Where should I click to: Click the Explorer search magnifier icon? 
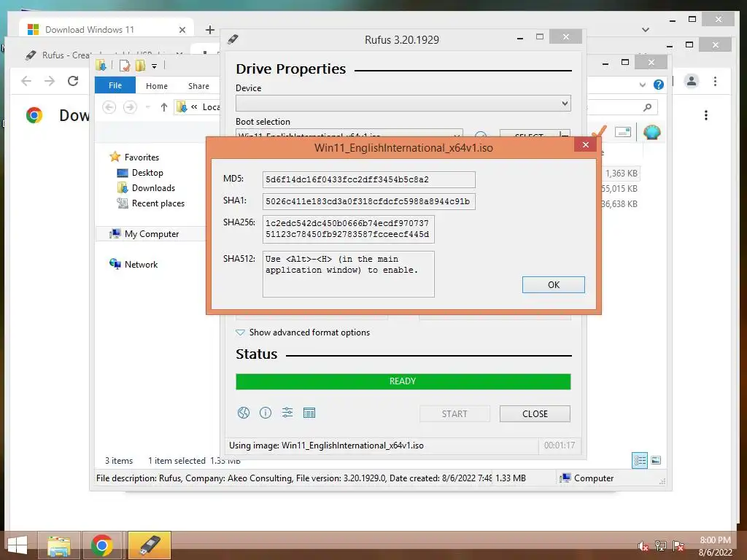coord(648,107)
